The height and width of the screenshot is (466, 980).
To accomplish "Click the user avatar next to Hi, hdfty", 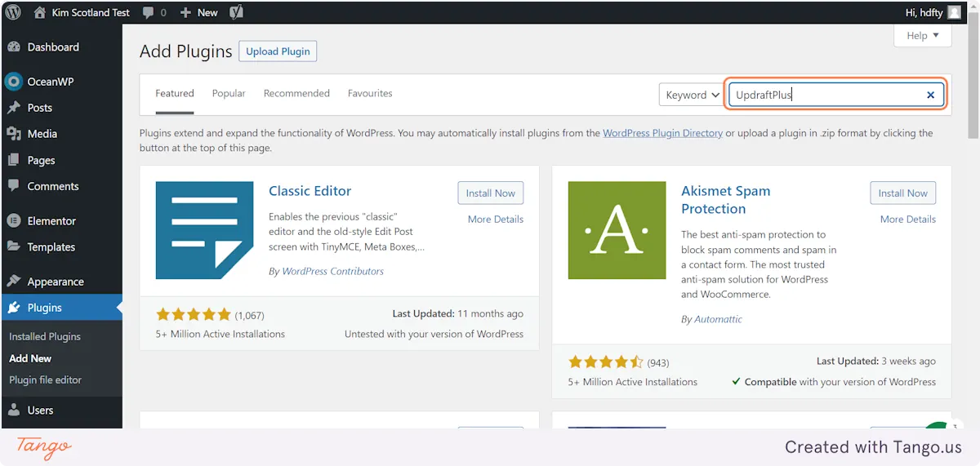I will (954, 12).
